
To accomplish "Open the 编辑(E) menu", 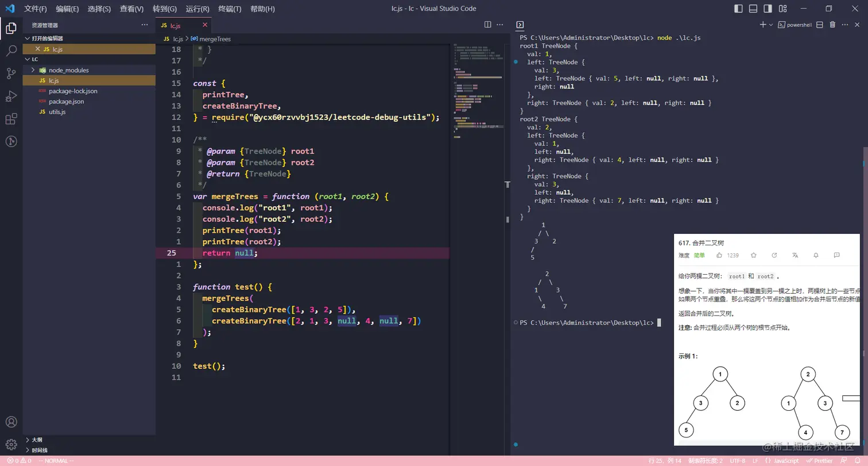I will pyautogui.click(x=68, y=9).
